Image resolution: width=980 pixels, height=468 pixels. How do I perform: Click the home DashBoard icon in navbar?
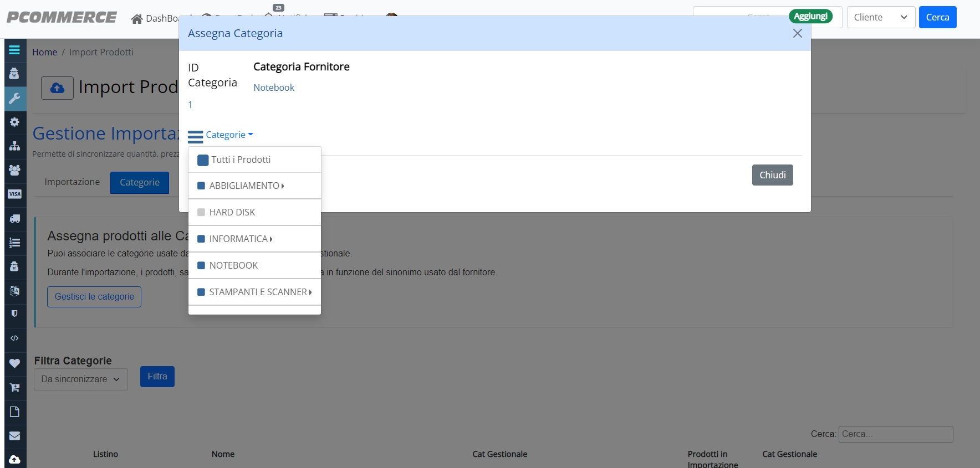pyautogui.click(x=137, y=19)
